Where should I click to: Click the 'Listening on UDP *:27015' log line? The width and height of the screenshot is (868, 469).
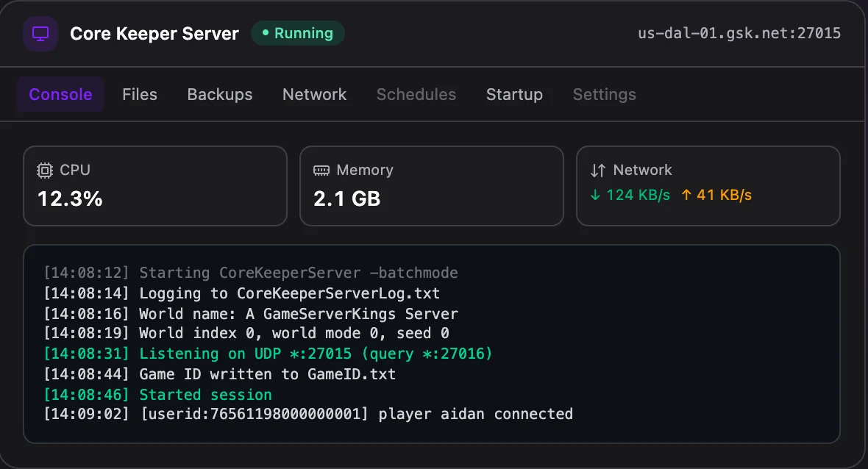click(268, 354)
